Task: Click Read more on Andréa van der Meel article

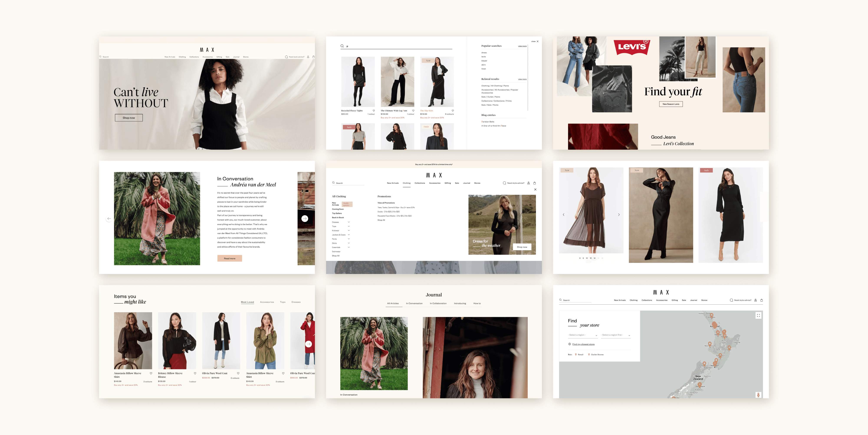Action: (x=229, y=258)
